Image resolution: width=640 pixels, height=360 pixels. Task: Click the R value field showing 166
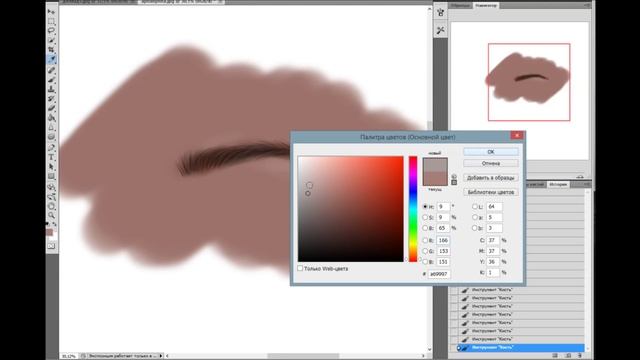[443, 240]
